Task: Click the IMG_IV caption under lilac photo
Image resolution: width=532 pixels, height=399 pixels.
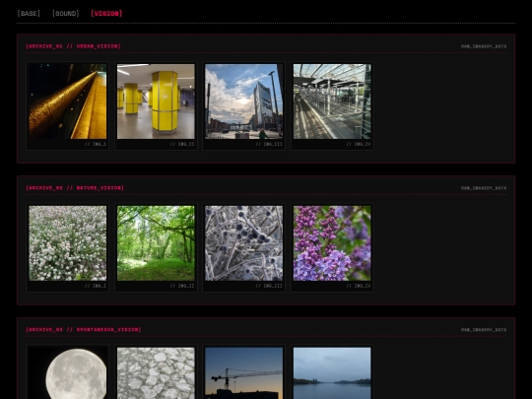Action: coord(359,286)
